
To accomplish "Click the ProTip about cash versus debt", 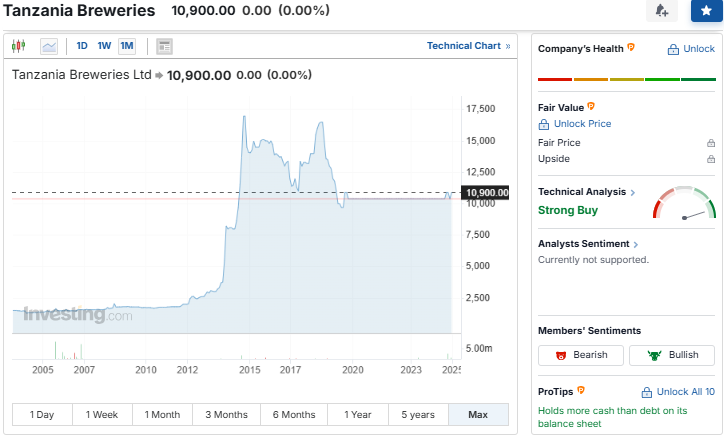I will tap(612, 417).
